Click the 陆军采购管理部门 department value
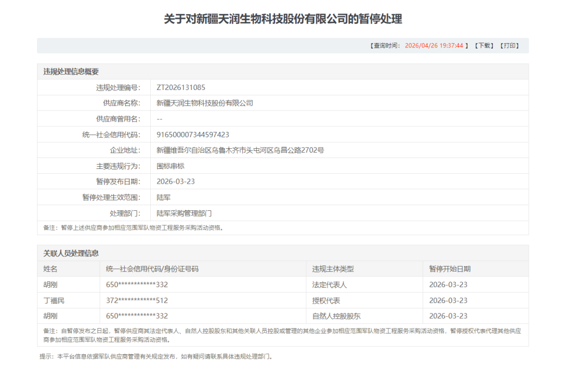588x382 pixels. coord(184,213)
